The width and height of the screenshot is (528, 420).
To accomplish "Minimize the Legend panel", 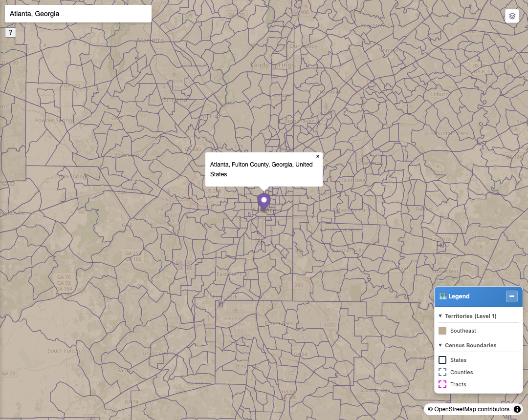I will [x=511, y=296].
